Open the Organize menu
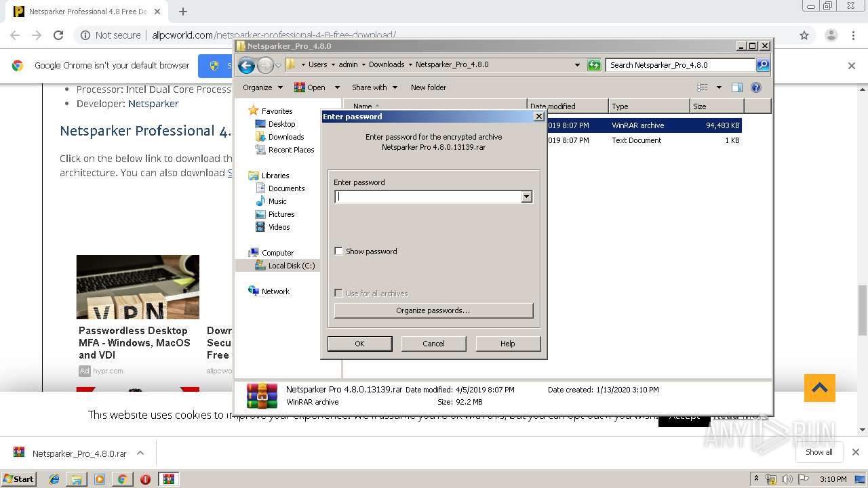Screen dimensions: 868x488 click(262, 87)
